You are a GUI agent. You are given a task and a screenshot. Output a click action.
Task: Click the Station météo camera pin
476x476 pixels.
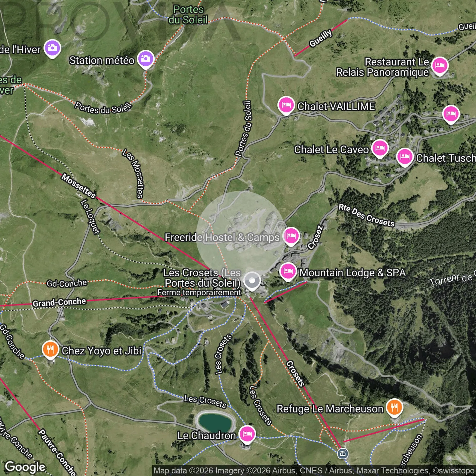[x=146, y=59]
